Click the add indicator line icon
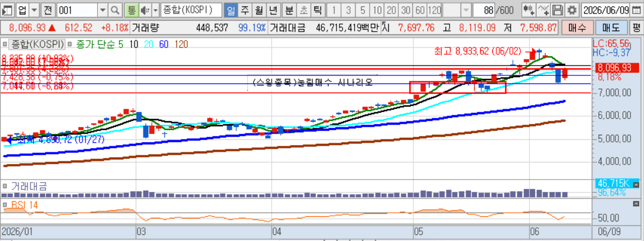644x241 pixels. [x=543, y=10]
